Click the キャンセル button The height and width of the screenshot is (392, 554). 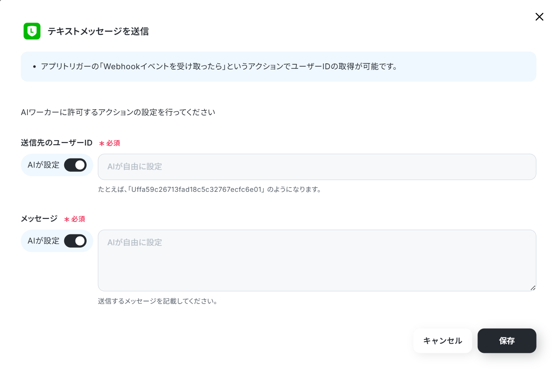[443, 341]
